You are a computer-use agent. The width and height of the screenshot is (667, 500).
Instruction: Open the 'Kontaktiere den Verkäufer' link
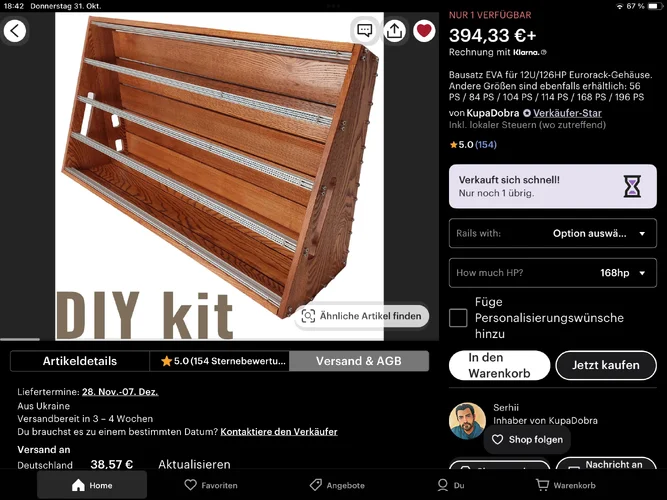tap(279, 431)
